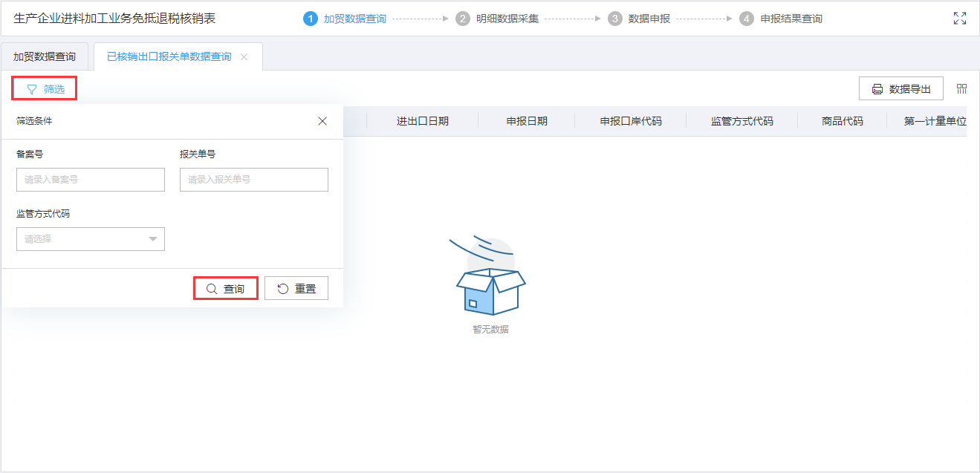Viewport: 980px width, 473px height.
Task: Switch to the 加贸数据查询 tab
Action: pyautogui.click(x=45, y=56)
